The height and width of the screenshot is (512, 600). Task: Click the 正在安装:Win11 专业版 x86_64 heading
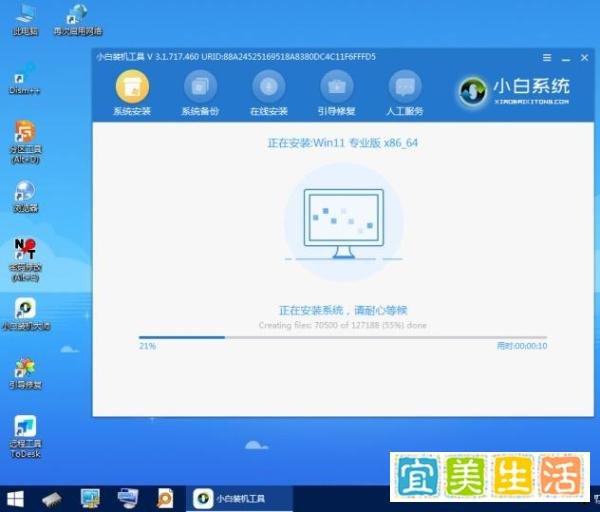tap(342, 143)
